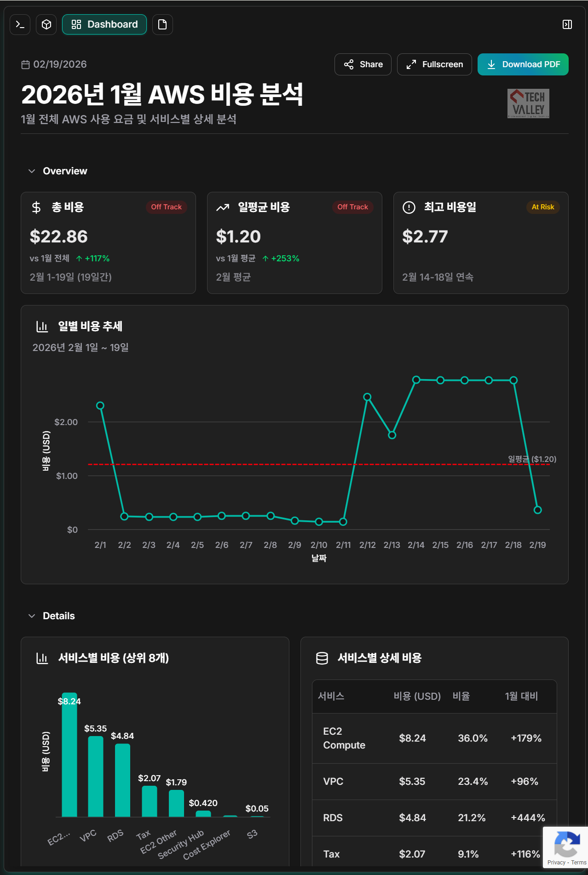Open the dashboard in Fullscreen

click(x=434, y=64)
